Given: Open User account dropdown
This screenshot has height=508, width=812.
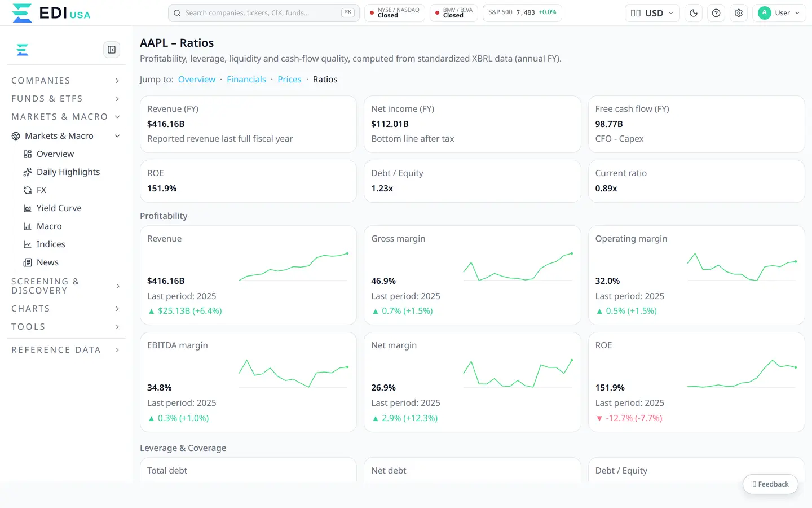Looking at the screenshot, I should coord(779,13).
